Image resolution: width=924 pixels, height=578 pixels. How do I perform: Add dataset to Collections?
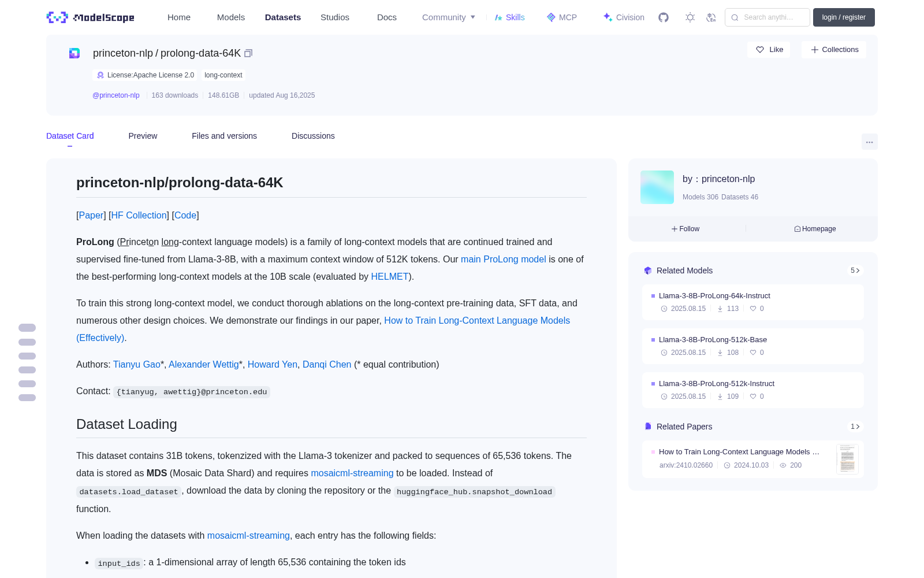click(834, 50)
